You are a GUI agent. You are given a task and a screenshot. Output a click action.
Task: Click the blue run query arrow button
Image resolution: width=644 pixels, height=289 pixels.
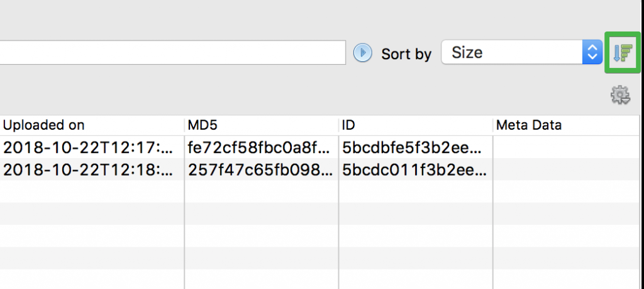[362, 53]
